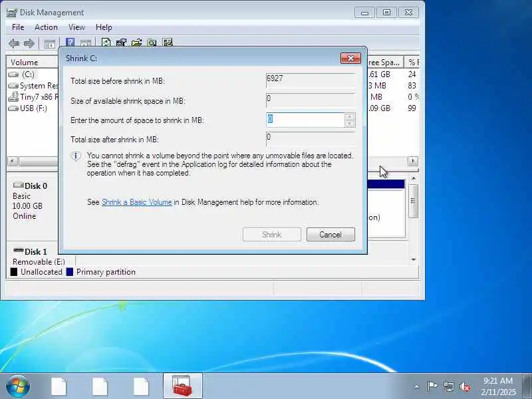Click the Properties toolbar icon
532x399 pixels.
pos(121,43)
